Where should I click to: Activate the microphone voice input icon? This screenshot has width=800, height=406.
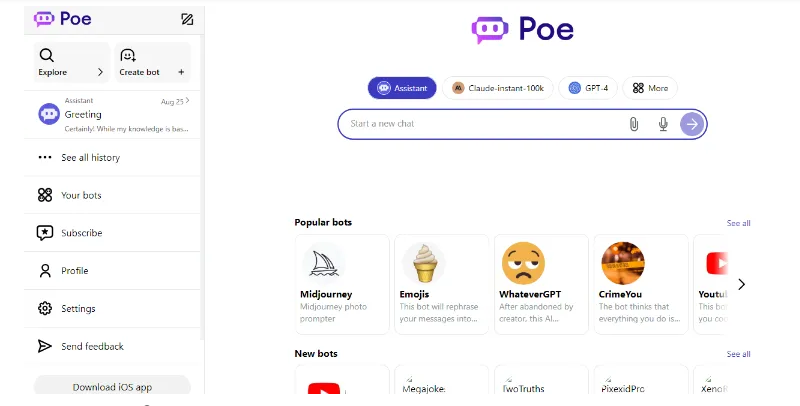tap(663, 124)
